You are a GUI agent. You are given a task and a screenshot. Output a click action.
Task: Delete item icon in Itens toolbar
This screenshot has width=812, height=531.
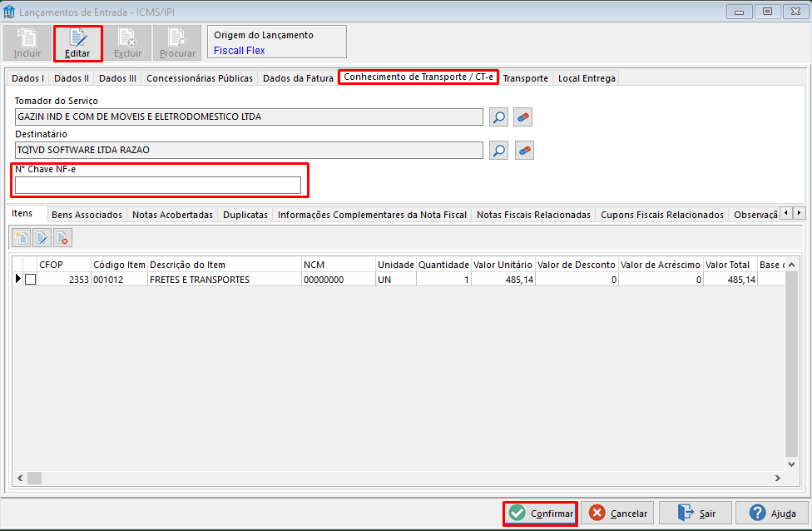pyautogui.click(x=62, y=238)
